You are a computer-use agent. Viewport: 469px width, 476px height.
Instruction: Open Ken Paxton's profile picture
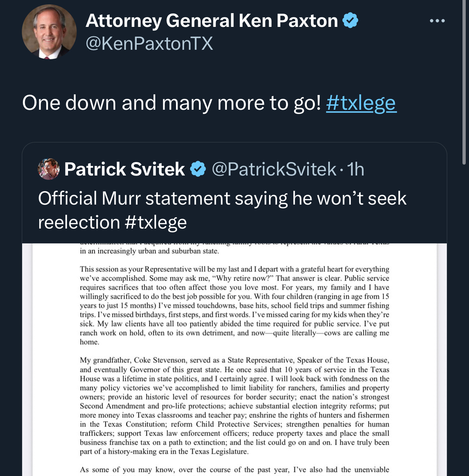coord(49,31)
